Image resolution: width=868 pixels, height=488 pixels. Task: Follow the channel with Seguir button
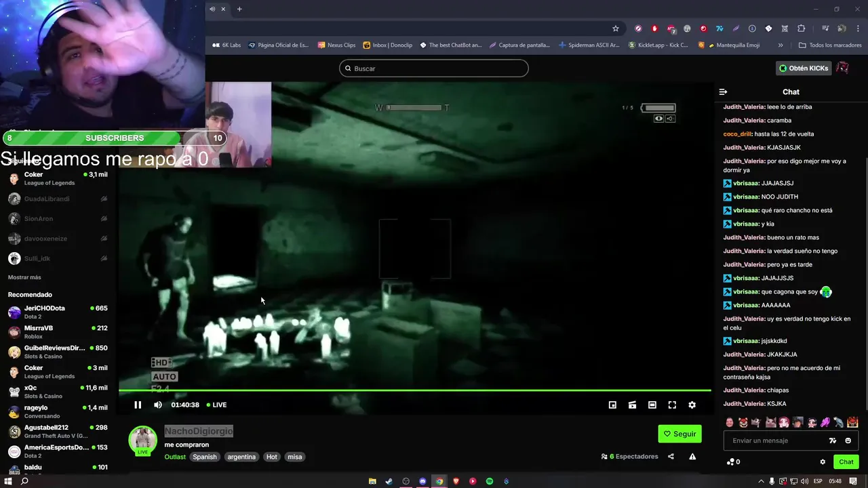point(679,434)
